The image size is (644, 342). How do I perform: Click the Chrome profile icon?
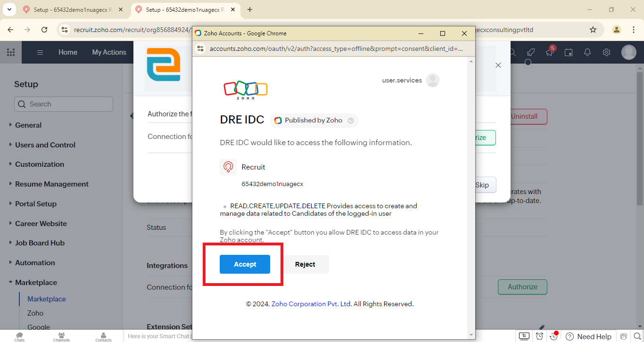pos(617,30)
